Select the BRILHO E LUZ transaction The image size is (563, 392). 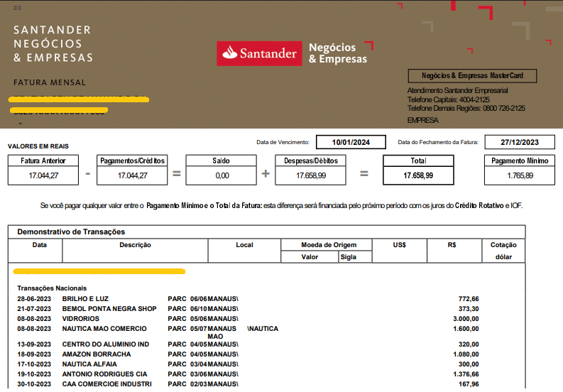click(x=85, y=299)
